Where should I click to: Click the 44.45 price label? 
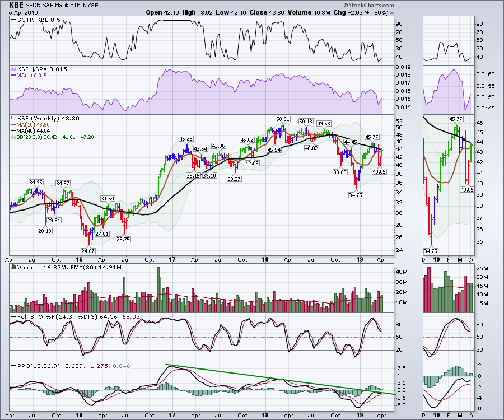(x=351, y=142)
